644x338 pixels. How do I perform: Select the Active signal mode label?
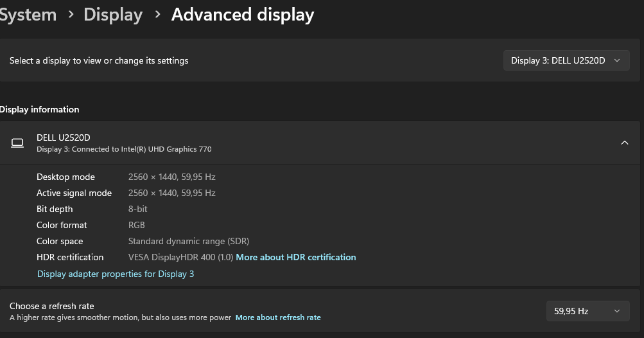coord(74,193)
